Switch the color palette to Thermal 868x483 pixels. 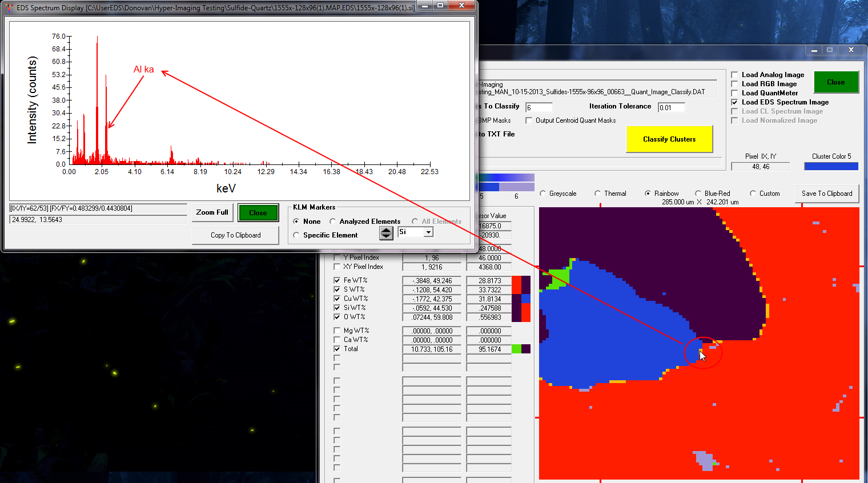pyautogui.click(x=598, y=194)
